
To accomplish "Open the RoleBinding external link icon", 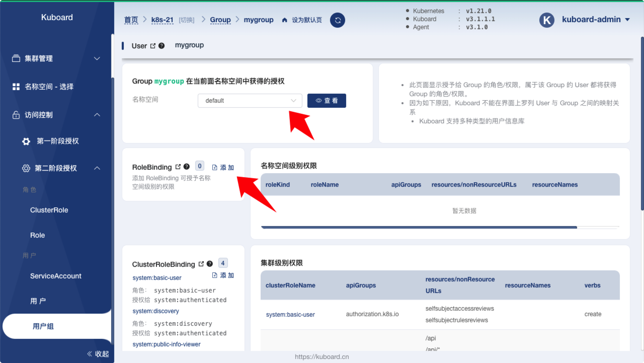I will (x=178, y=167).
